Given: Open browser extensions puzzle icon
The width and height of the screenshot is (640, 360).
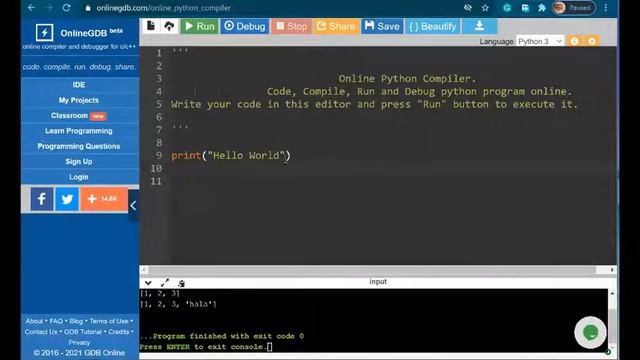Looking at the screenshot, I should click(542, 8).
